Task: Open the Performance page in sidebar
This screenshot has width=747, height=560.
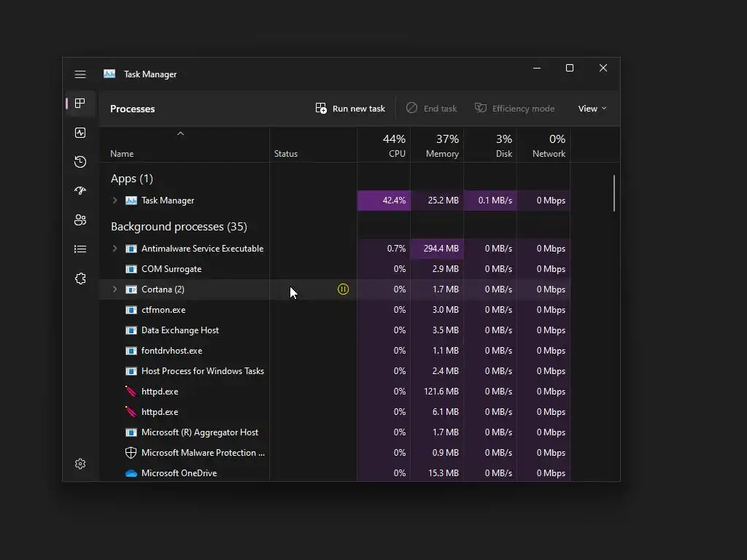Action: (x=80, y=133)
